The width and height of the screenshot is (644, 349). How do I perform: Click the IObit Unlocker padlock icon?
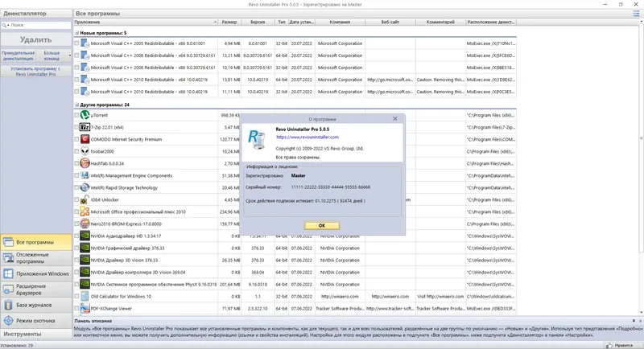(85, 199)
